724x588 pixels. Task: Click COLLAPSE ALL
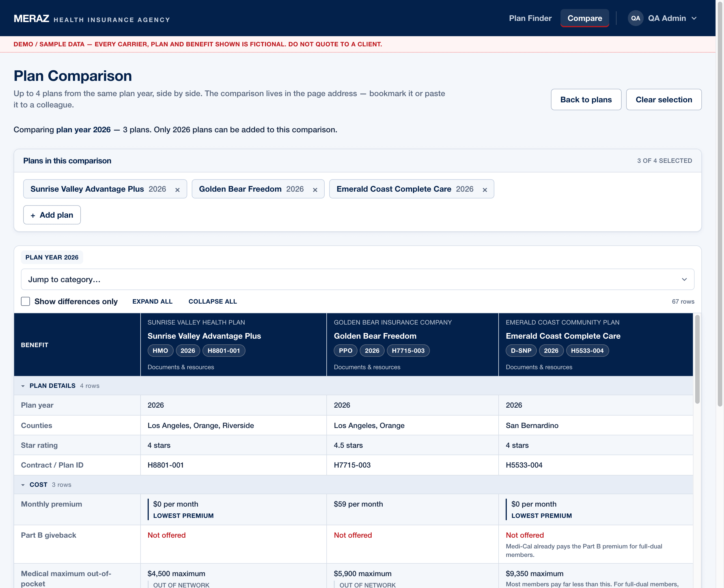pos(213,301)
